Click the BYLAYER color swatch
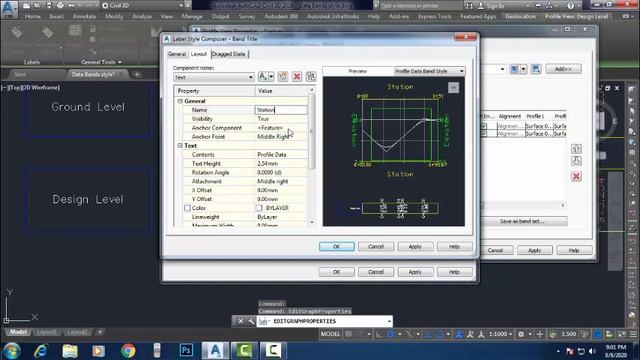 click(x=259, y=208)
